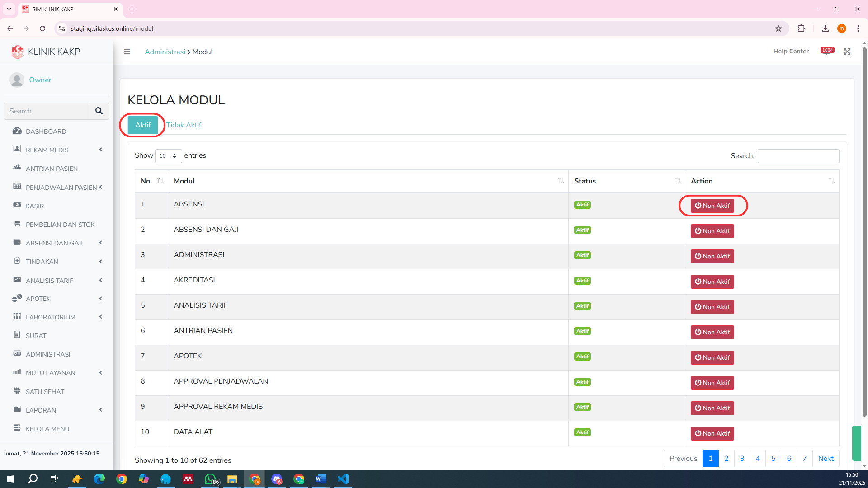
Task: Click the hamburger sidebar toggle icon
Action: 127,52
